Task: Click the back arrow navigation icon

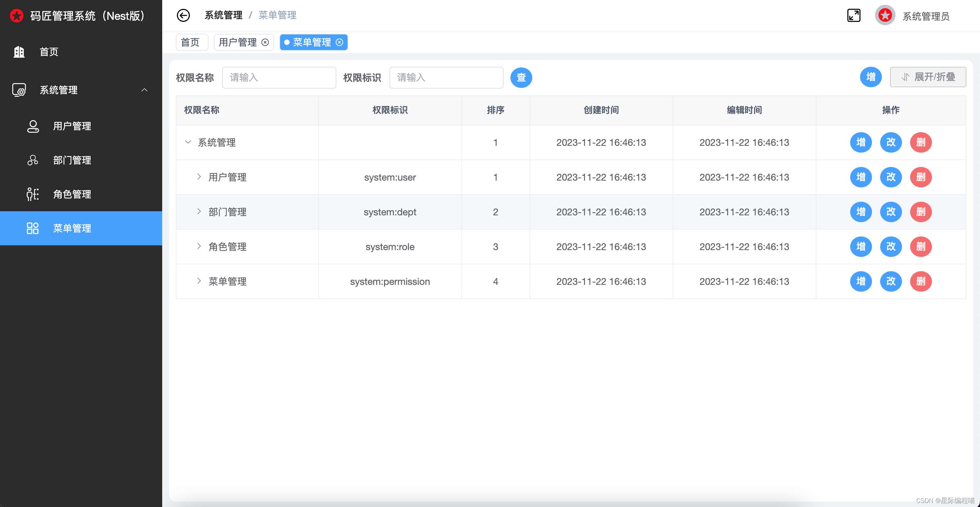Action: tap(183, 15)
